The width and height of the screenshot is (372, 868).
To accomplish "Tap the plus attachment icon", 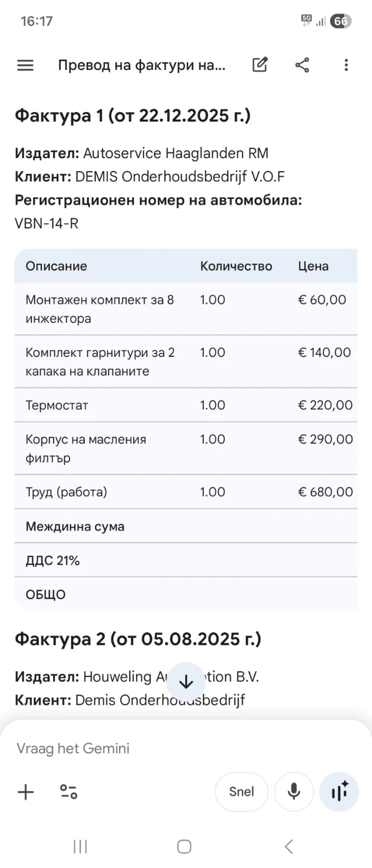I will (26, 792).
